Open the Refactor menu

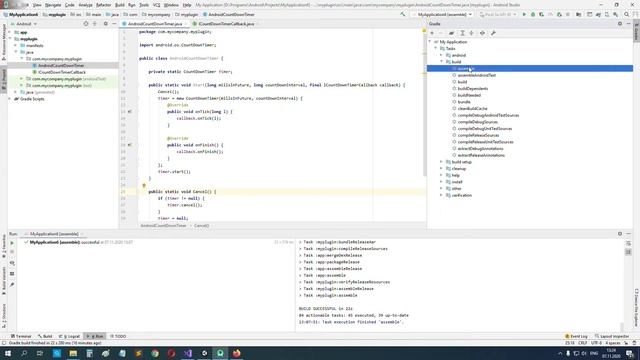[x=103, y=5]
